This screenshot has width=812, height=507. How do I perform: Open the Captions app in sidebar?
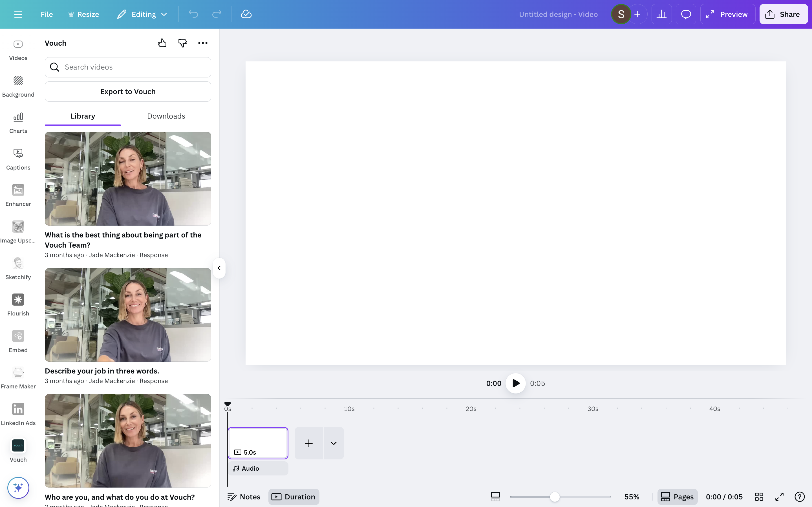pyautogui.click(x=18, y=159)
